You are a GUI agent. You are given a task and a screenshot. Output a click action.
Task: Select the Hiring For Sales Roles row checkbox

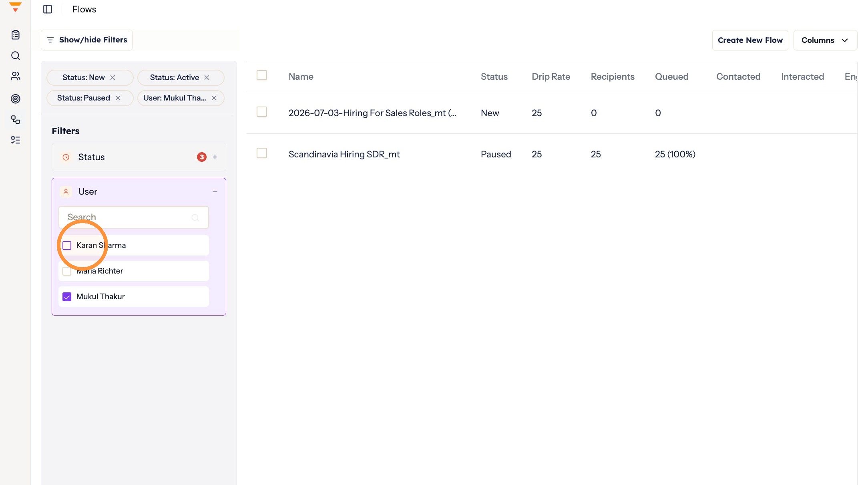point(262,112)
